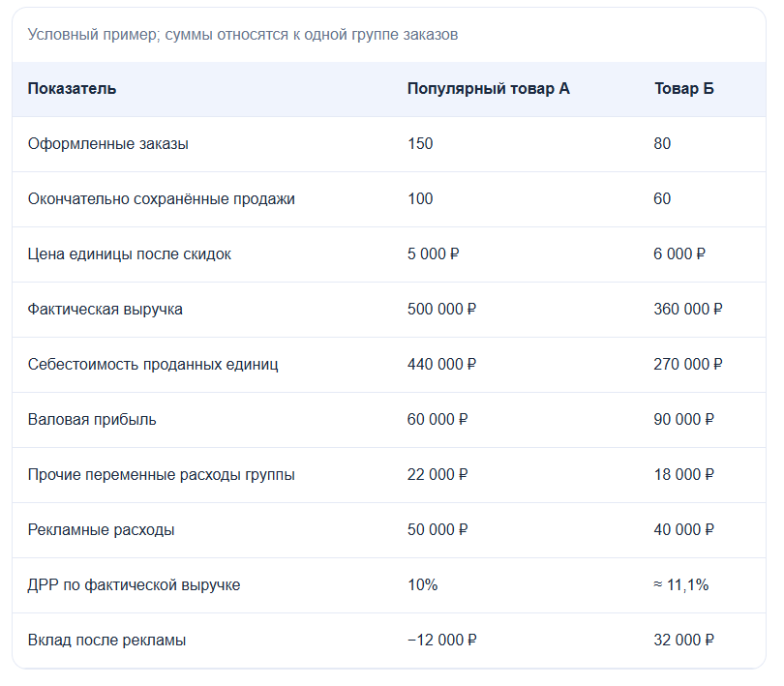Click the negative "−12 000 ₽" contribution cell
Viewport: 784px width, 686px height.
pyautogui.click(x=442, y=640)
